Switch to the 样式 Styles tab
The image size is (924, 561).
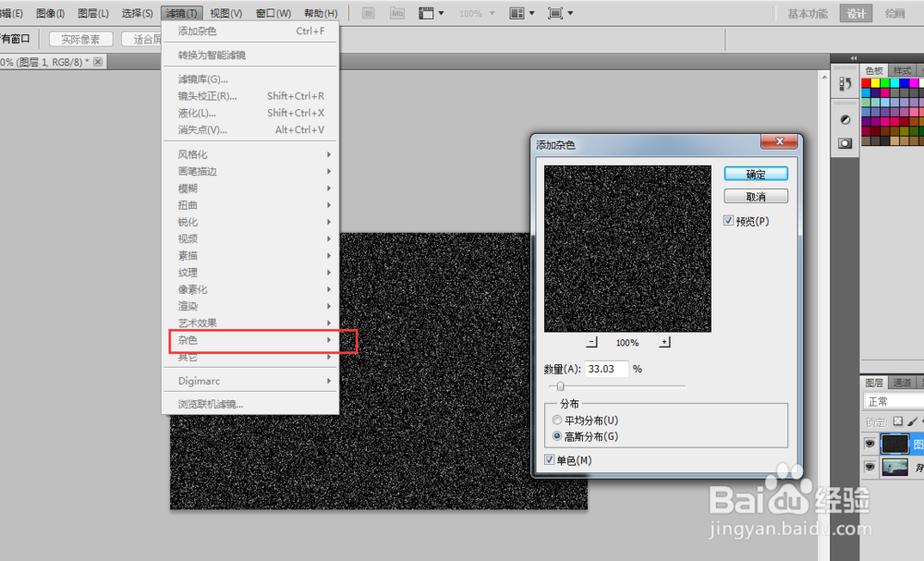pyautogui.click(x=902, y=70)
